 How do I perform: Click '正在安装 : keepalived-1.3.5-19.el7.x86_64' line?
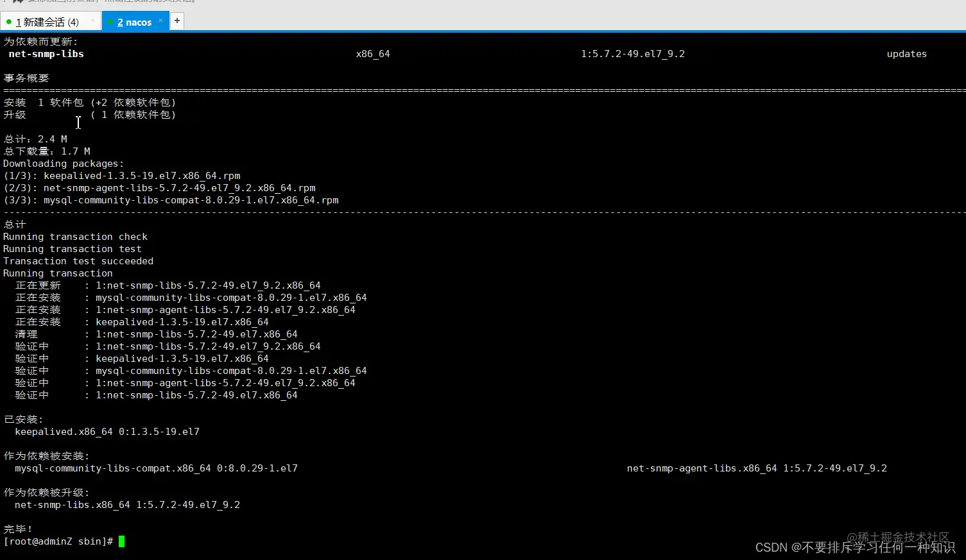coord(142,322)
